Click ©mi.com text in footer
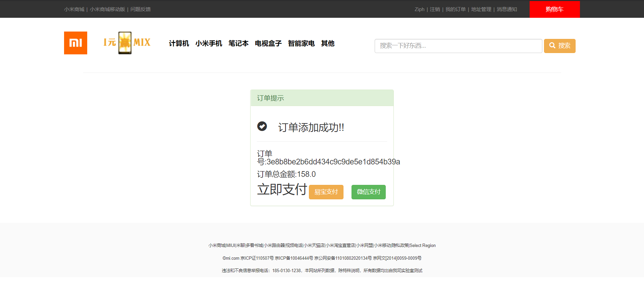 [x=231, y=258]
